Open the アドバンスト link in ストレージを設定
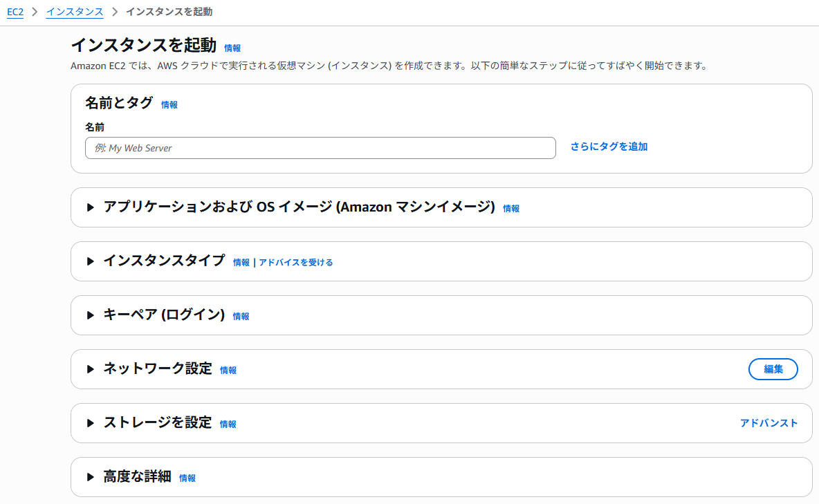Image resolution: width=819 pixels, height=504 pixels. (x=769, y=423)
